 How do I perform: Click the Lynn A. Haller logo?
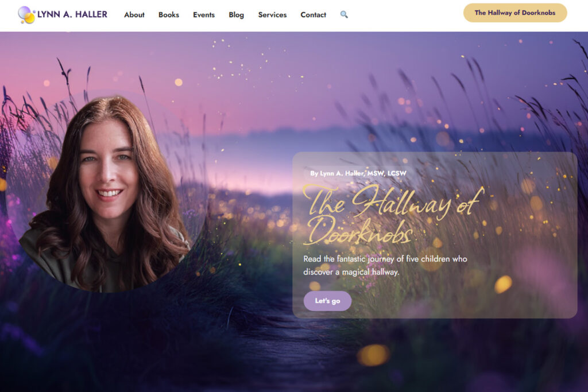(63, 14)
